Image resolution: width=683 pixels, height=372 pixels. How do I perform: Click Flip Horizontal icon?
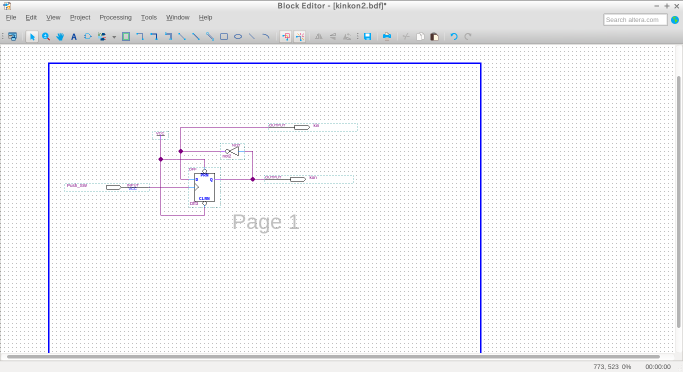(319, 37)
